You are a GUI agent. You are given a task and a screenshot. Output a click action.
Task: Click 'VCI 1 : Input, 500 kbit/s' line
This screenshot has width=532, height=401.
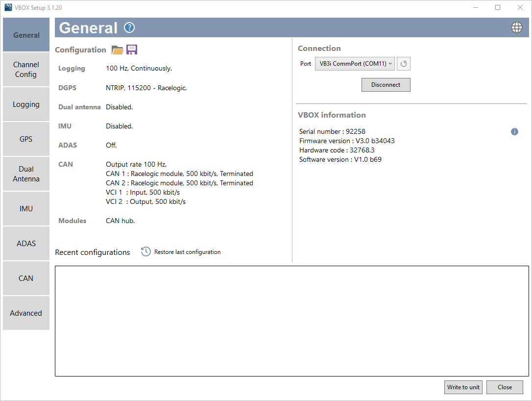coord(143,192)
